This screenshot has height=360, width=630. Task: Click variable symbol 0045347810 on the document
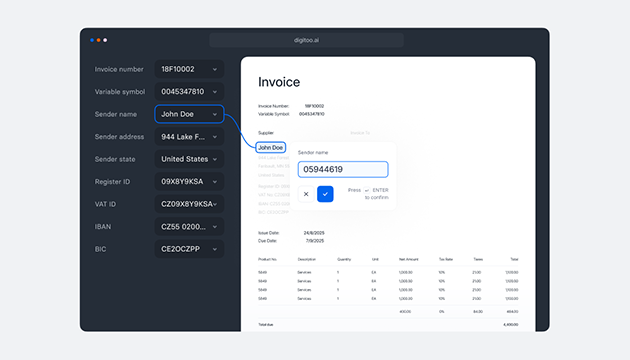point(312,114)
